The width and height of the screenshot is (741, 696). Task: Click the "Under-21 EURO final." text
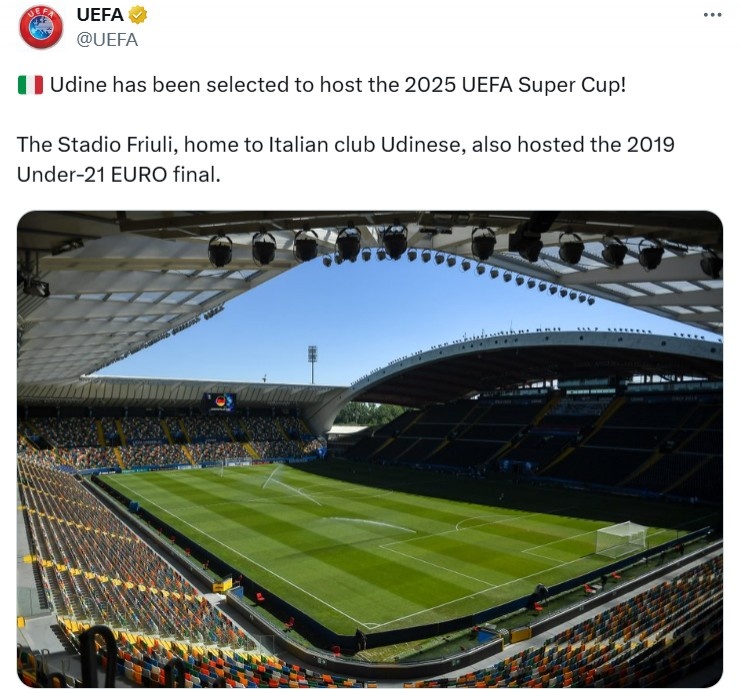coord(118,174)
